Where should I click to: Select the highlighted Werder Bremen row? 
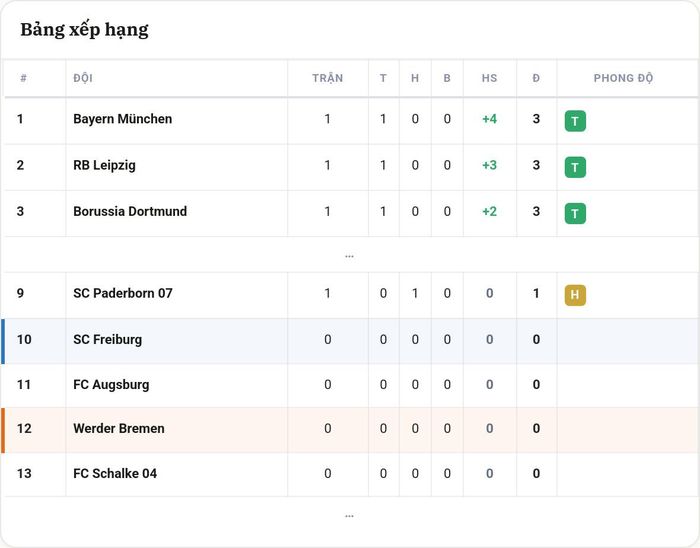(350, 430)
